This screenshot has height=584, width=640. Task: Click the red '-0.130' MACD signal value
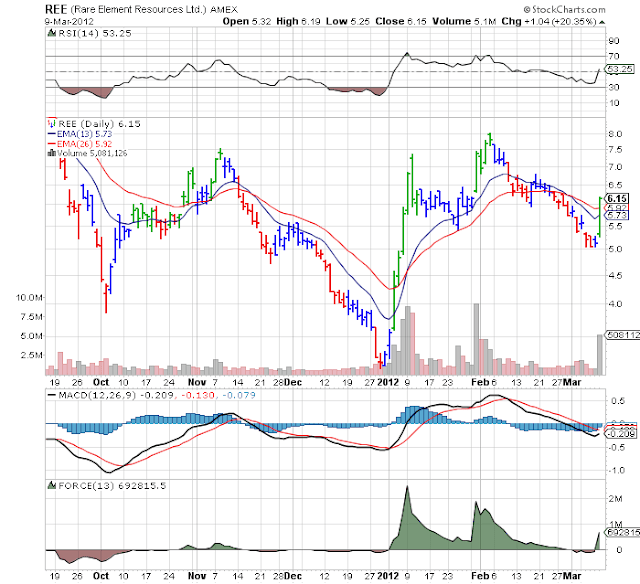198,395
